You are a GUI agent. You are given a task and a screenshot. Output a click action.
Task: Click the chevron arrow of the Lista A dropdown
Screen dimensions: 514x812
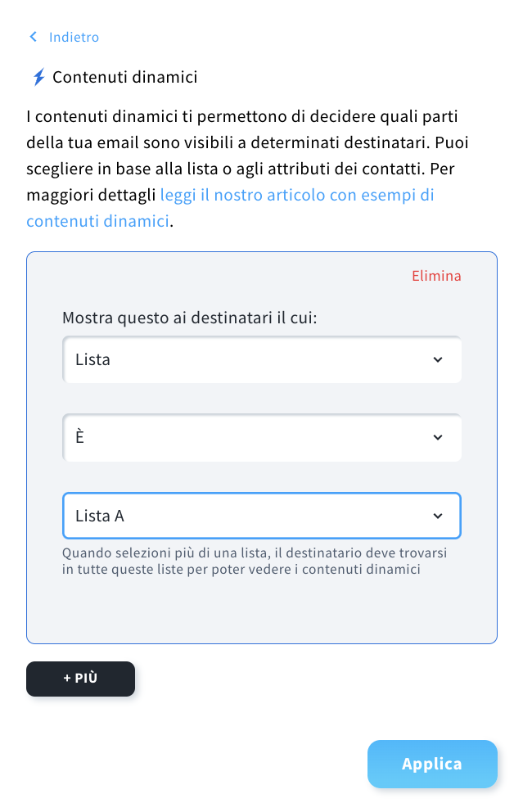438,516
